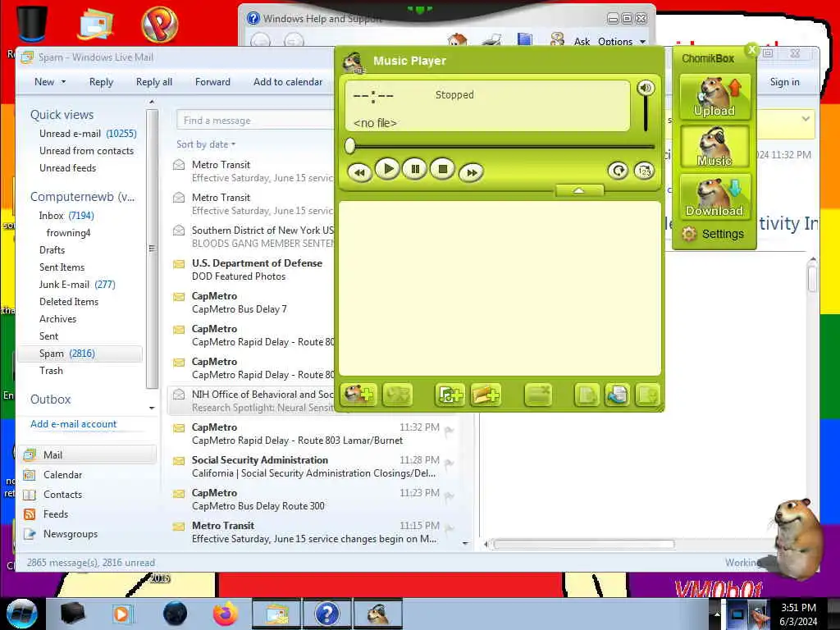The width and height of the screenshot is (840, 630).
Task: Select Unread feeds quick view
Action: (67, 167)
